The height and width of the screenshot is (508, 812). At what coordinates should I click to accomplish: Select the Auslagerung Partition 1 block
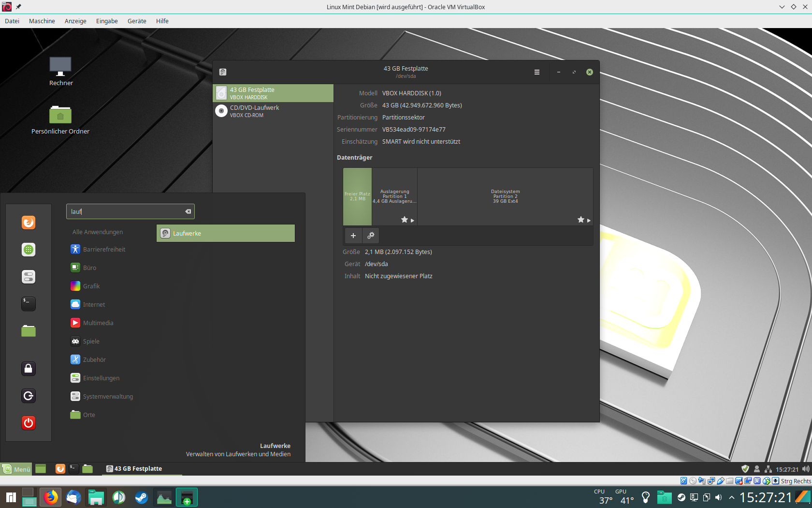(394, 196)
